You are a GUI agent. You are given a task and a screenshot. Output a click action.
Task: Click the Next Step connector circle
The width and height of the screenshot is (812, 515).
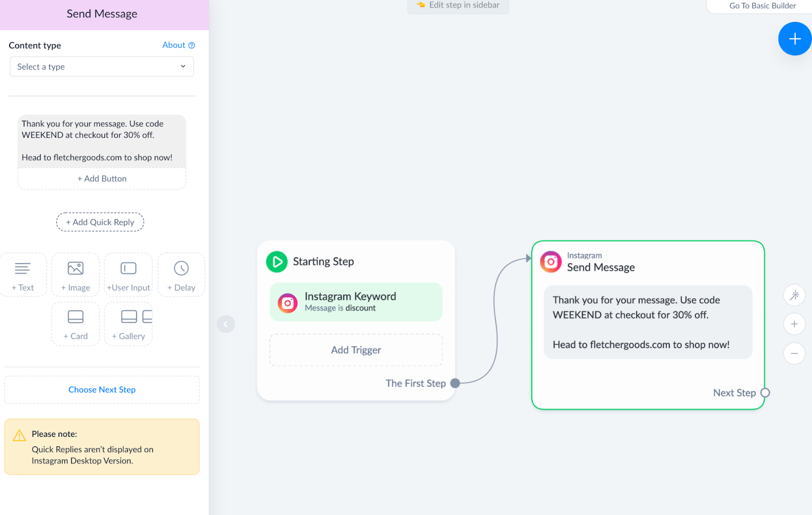coord(765,393)
